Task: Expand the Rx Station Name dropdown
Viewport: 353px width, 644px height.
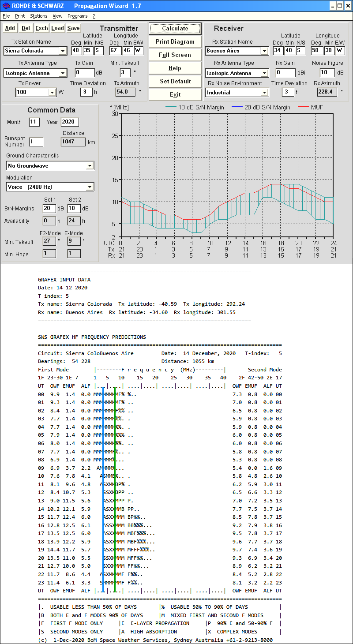Action: pos(264,51)
